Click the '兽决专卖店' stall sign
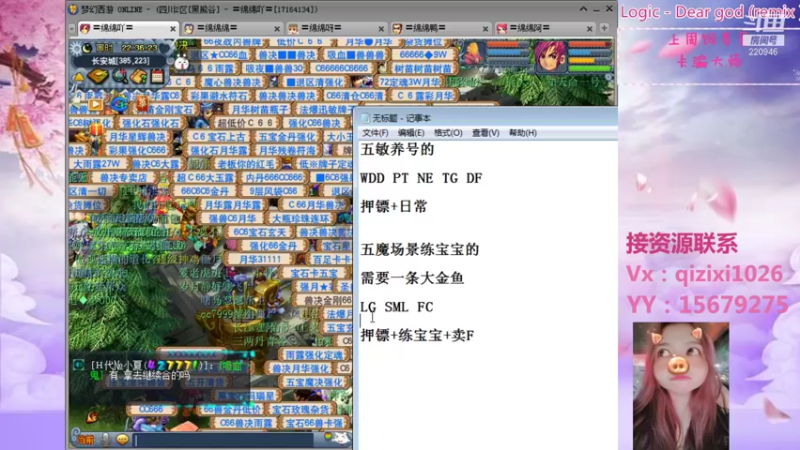Image resolution: width=800 pixels, height=450 pixels. point(123,178)
